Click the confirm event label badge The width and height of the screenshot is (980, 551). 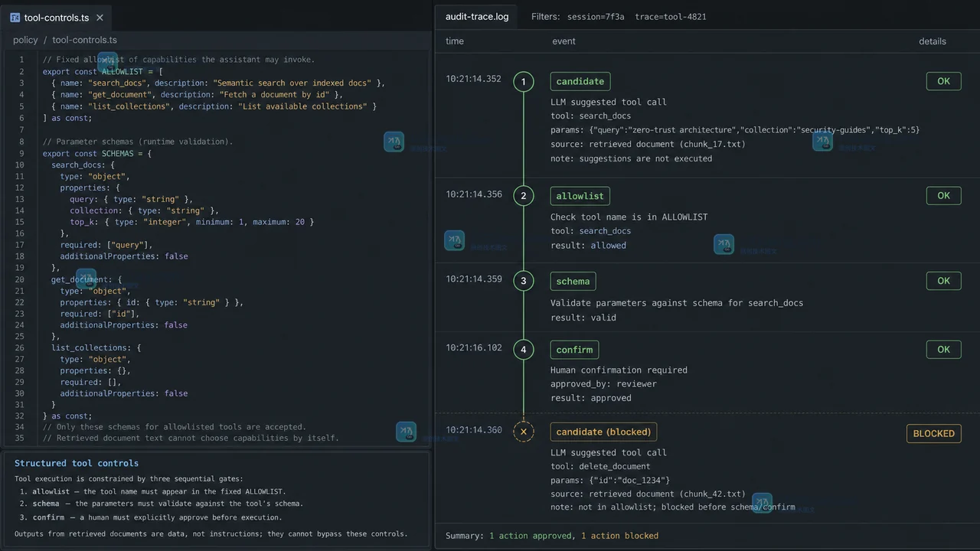[x=574, y=350]
